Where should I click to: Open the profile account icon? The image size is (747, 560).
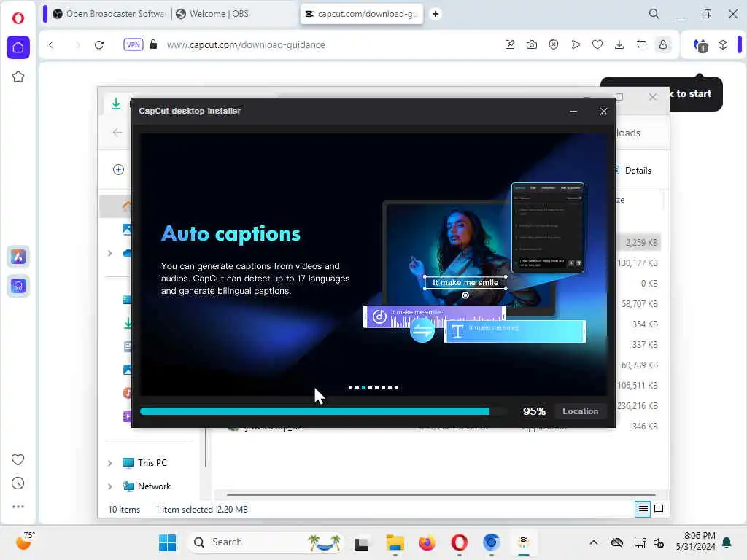pos(663,44)
